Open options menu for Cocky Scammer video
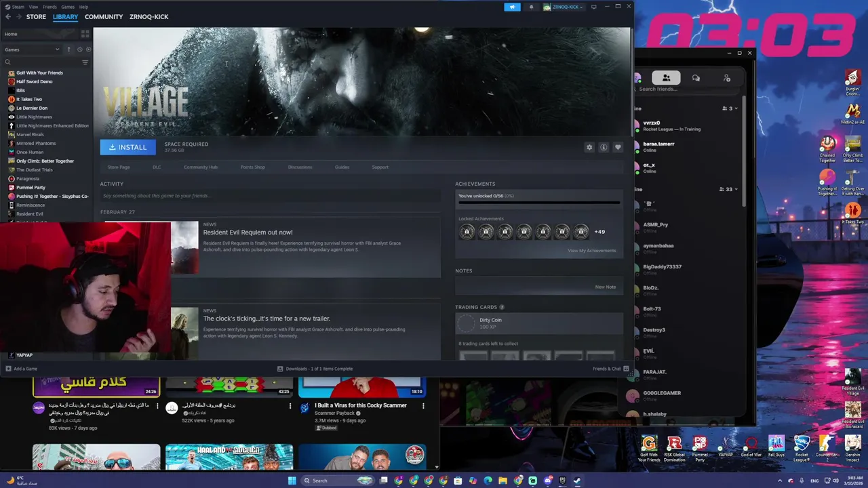 pos(423,406)
